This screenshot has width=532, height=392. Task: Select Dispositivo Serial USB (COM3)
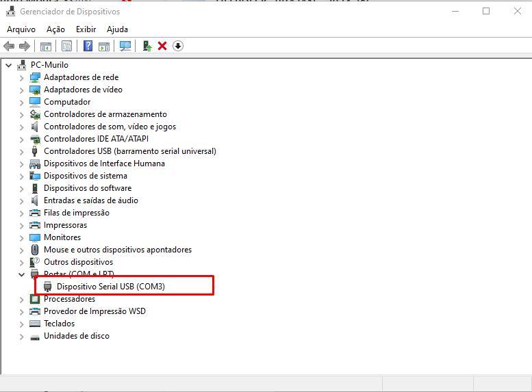pyautogui.click(x=110, y=287)
